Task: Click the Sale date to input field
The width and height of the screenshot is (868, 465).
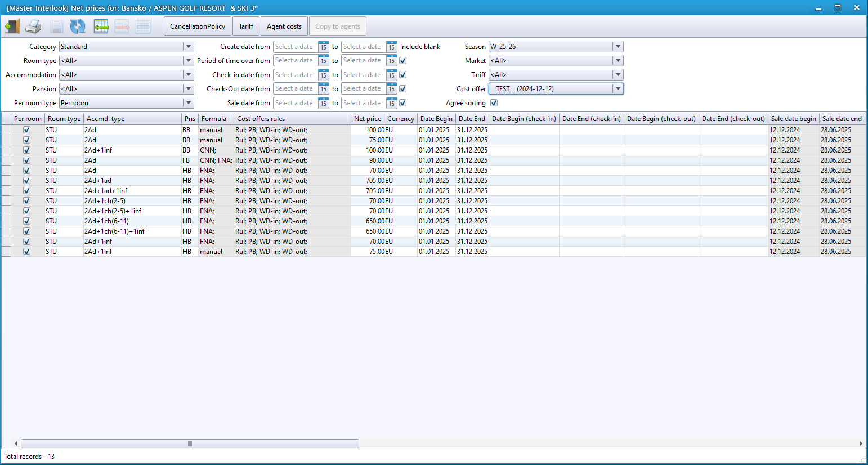Action: 364,103
